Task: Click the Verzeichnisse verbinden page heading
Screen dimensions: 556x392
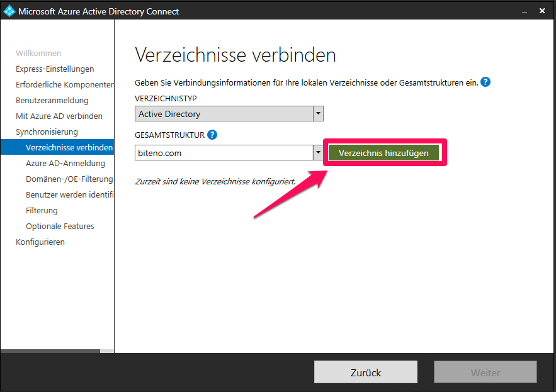Action: [235, 55]
